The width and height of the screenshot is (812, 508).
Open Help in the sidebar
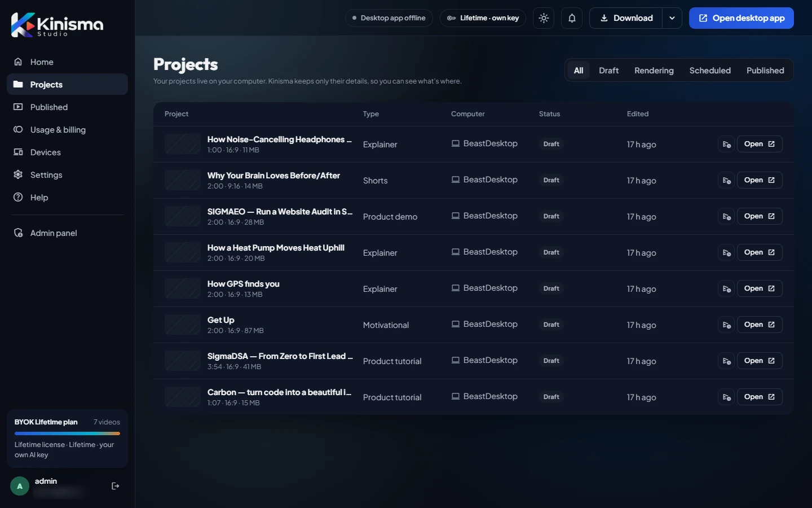[x=67, y=198]
